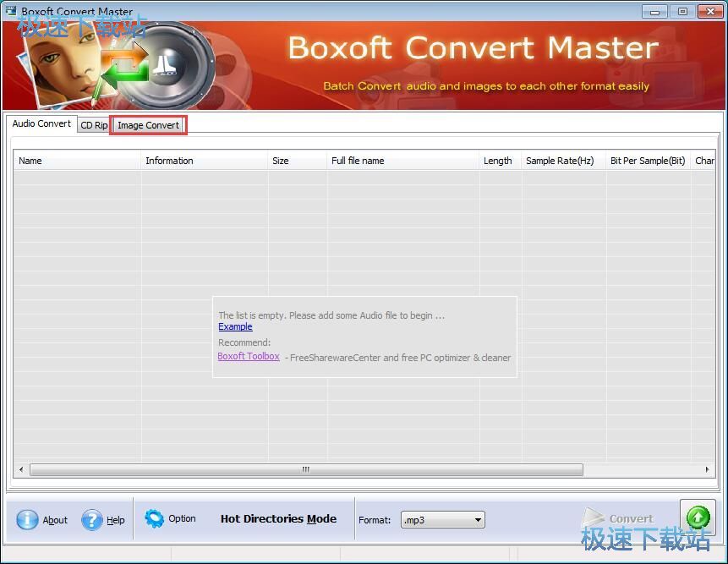The image size is (728, 564).
Task: Maximize the Boxoft Convert Master window
Action: click(x=682, y=12)
